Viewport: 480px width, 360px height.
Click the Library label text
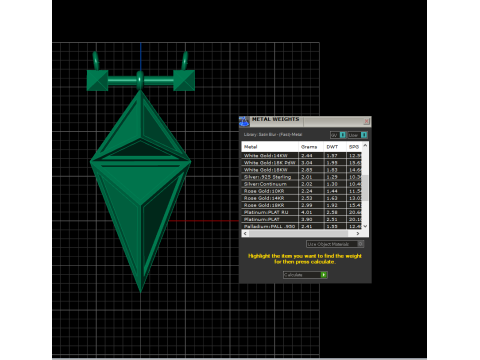(x=273, y=135)
